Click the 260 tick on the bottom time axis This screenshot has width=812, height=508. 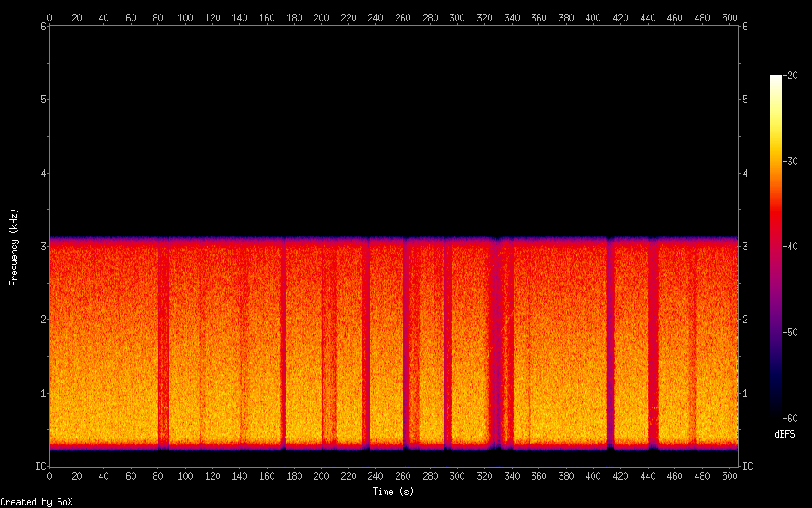coord(403,475)
